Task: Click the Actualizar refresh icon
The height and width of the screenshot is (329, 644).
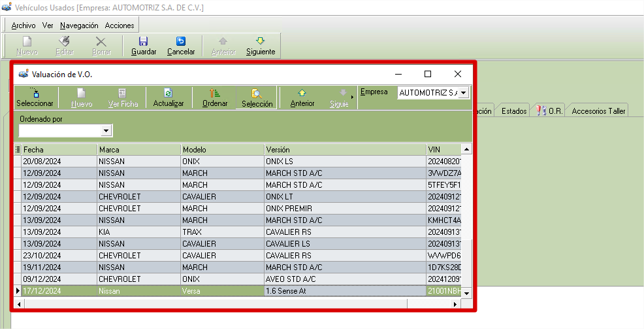Action: (168, 93)
